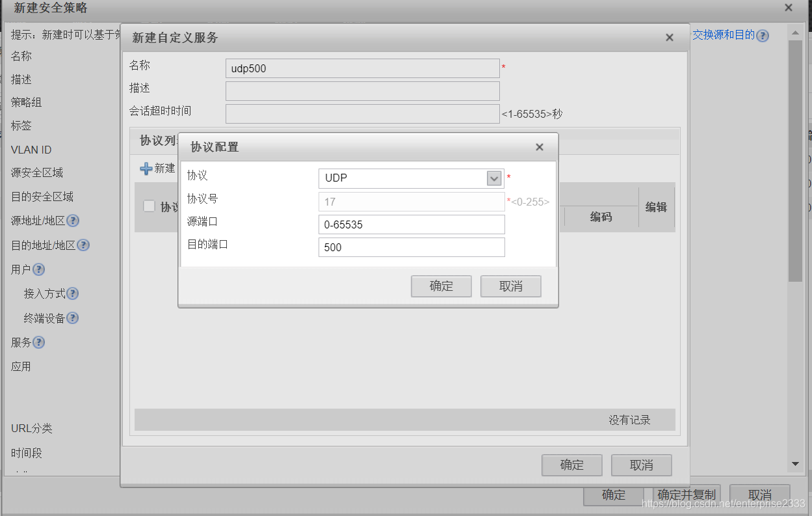The image size is (812, 516).
Task: Close the 新建安全策略 window
Action: (x=789, y=8)
